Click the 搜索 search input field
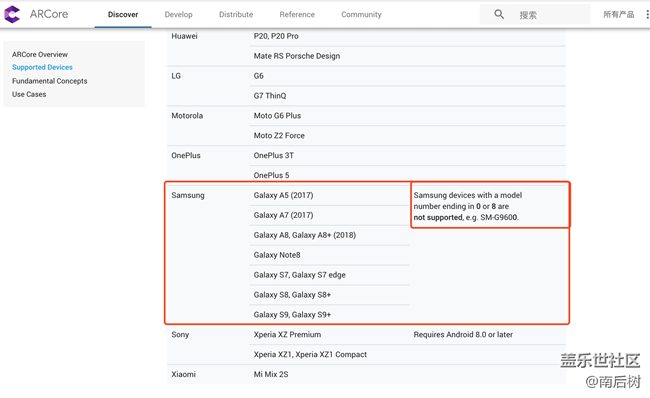This screenshot has height=398, width=650. 535,15
